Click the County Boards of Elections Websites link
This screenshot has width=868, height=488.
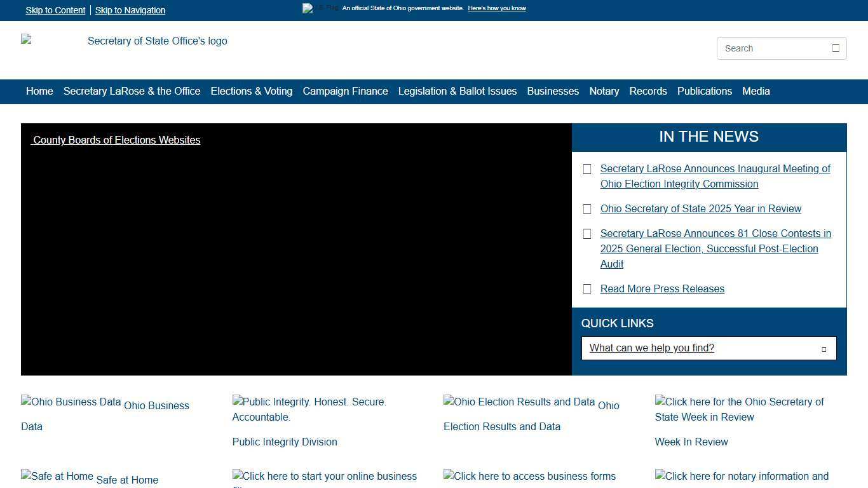coord(116,140)
